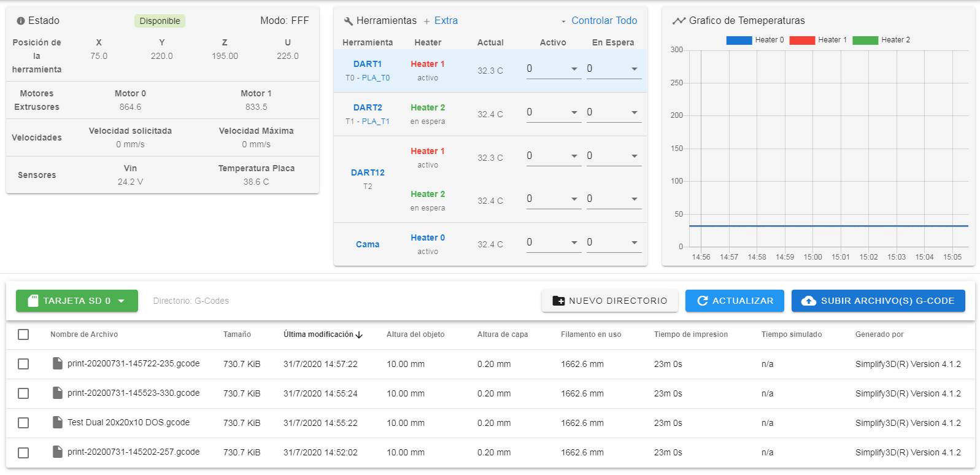Viewport: 980px width, 475px height.
Task: Click the Actualizar button
Action: (735, 301)
